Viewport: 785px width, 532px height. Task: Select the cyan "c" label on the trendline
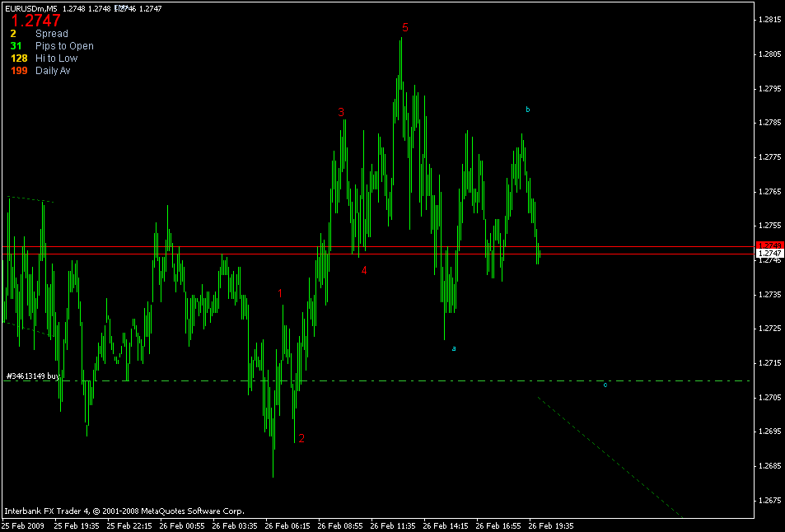tap(607, 383)
